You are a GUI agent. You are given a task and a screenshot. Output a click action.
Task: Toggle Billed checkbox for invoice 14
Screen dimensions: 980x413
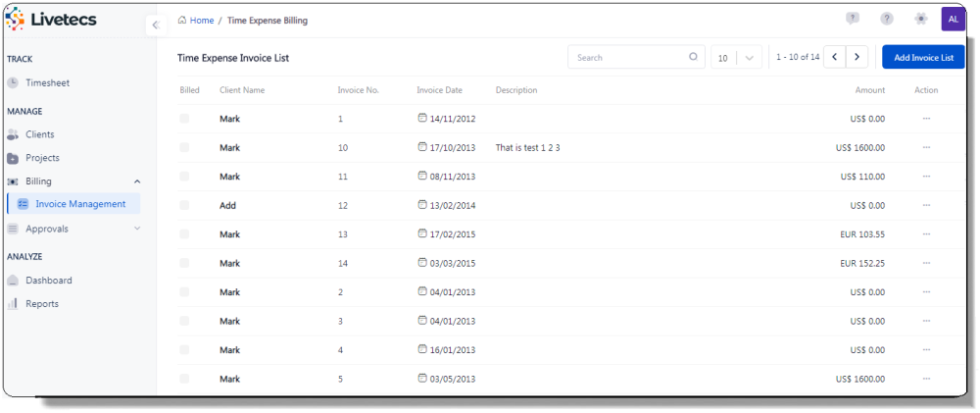pos(184,264)
